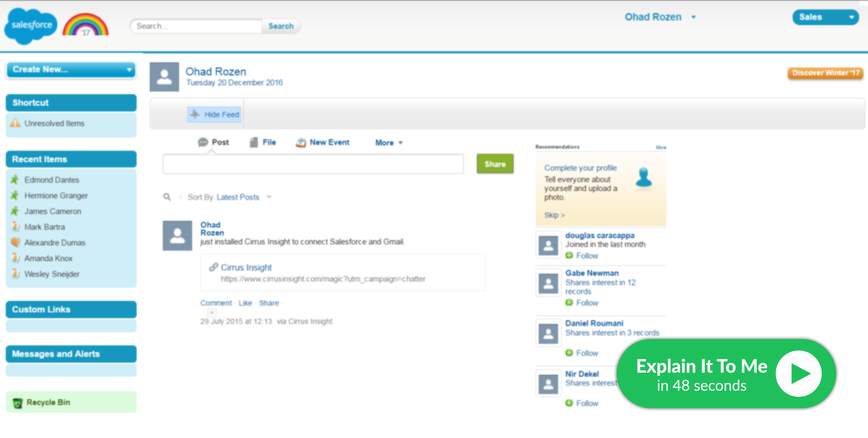868x438 pixels.
Task: Click the via Cirrus Insight source link
Action: pyautogui.click(x=305, y=321)
